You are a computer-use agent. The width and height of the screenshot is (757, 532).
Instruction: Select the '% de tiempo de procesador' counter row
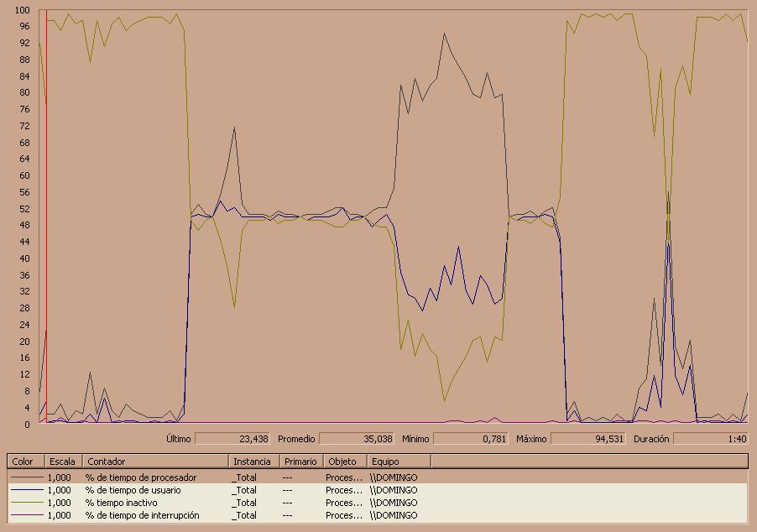click(378, 477)
